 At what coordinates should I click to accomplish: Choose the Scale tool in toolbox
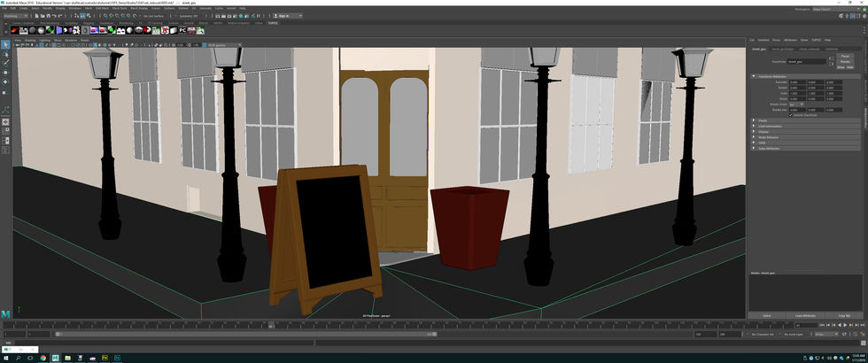[x=5, y=91]
